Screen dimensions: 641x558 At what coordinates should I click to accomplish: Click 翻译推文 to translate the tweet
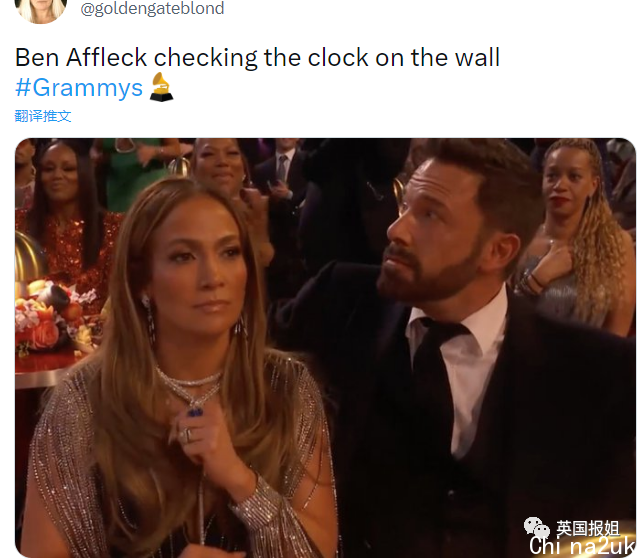[x=43, y=116]
